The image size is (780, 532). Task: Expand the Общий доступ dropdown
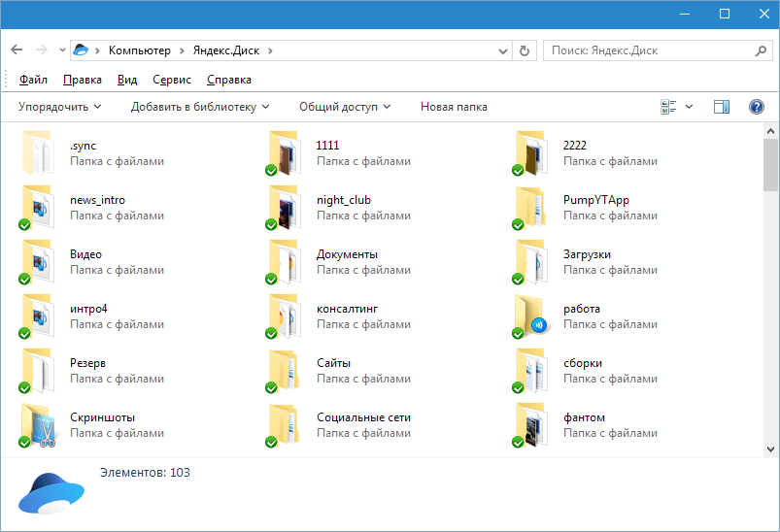pyautogui.click(x=345, y=107)
